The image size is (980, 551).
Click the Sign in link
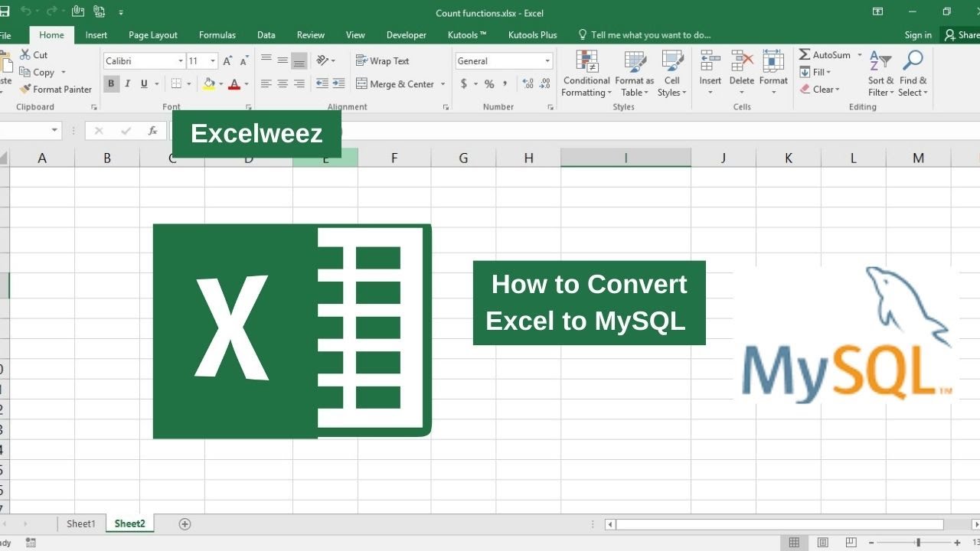918,35
